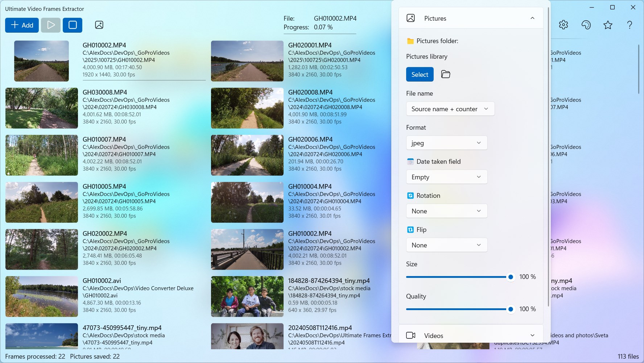This screenshot has width=644, height=363.
Task: Open the Format dropdown showing jpeg
Action: coord(446,143)
